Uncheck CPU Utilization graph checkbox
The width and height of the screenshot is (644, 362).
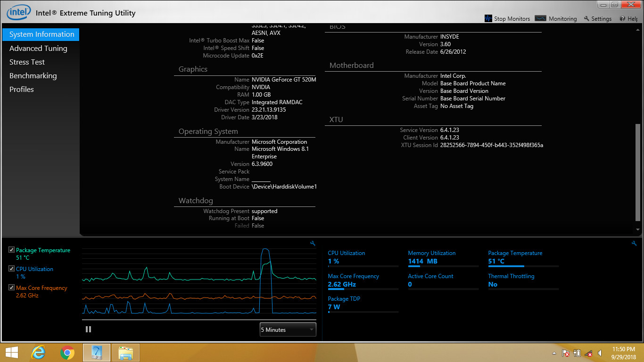[12, 269]
